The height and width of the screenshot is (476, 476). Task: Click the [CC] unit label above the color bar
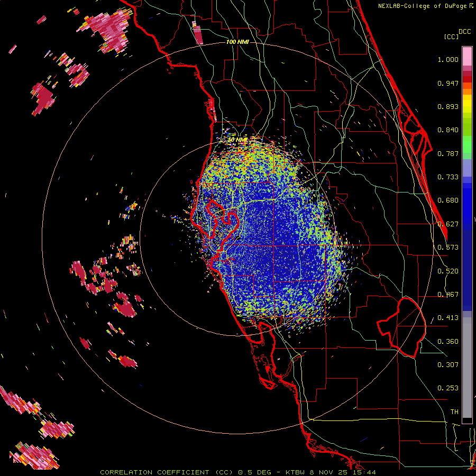pyautogui.click(x=451, y=36)
